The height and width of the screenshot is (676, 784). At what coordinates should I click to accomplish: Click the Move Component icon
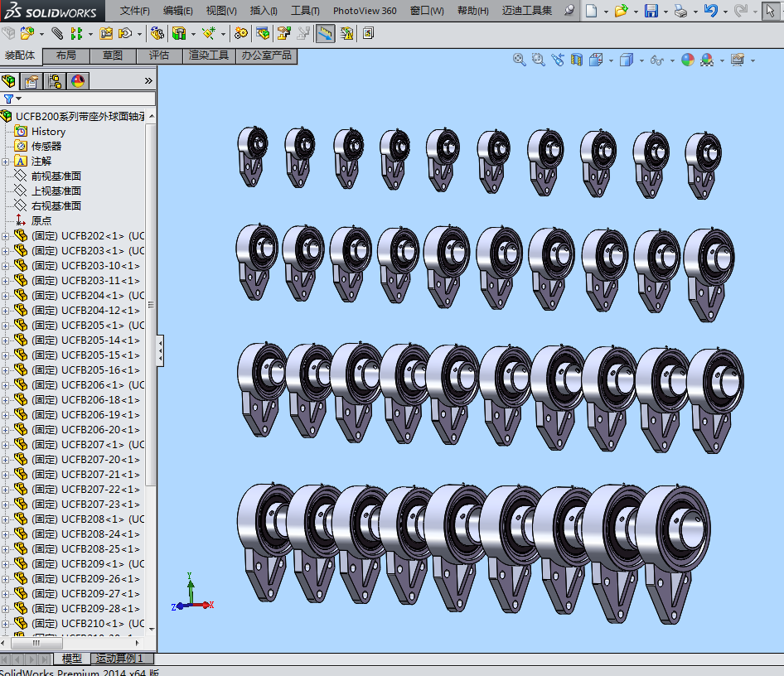(125, 33)
